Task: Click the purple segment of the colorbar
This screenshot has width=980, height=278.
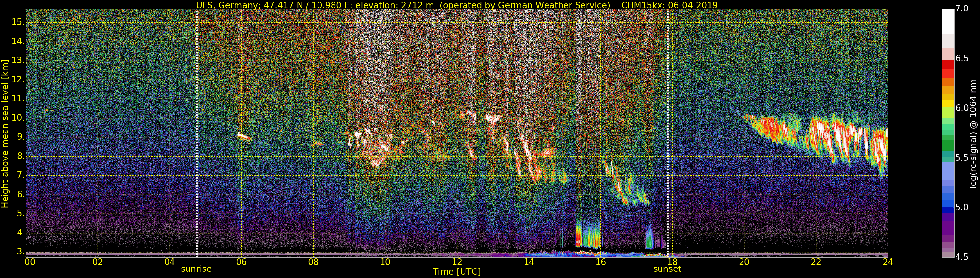Action: [948, 228]
